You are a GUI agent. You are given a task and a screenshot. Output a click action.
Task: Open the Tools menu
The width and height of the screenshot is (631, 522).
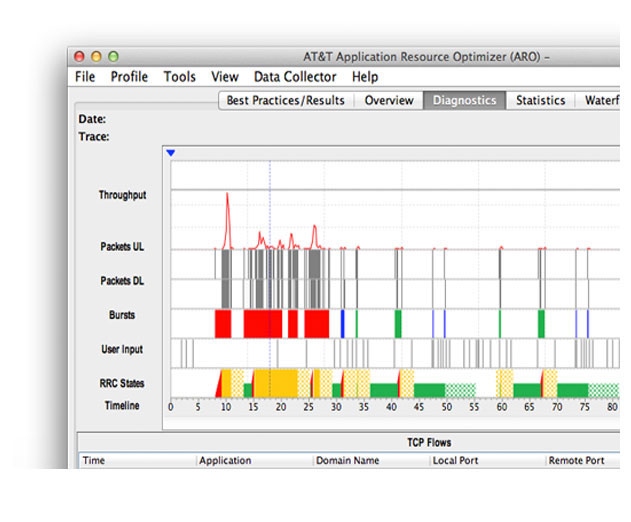[179, 76]
